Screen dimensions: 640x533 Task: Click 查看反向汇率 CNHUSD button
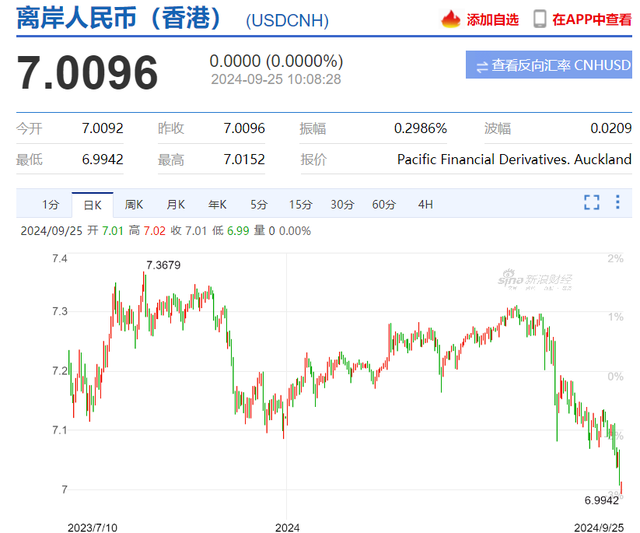[x=549, y=65]
